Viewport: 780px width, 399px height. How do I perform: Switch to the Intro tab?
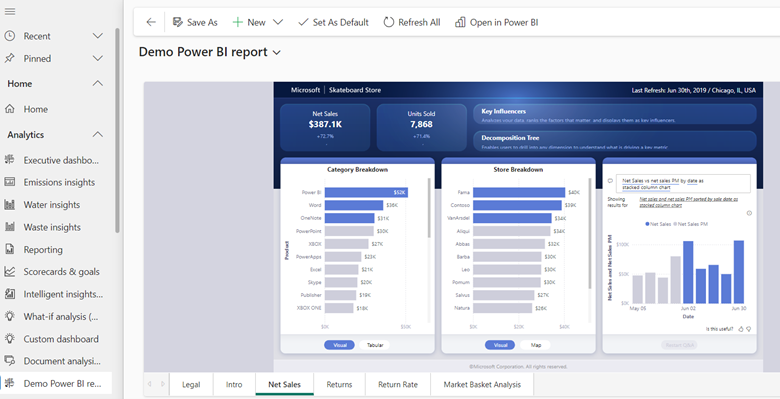234,385
